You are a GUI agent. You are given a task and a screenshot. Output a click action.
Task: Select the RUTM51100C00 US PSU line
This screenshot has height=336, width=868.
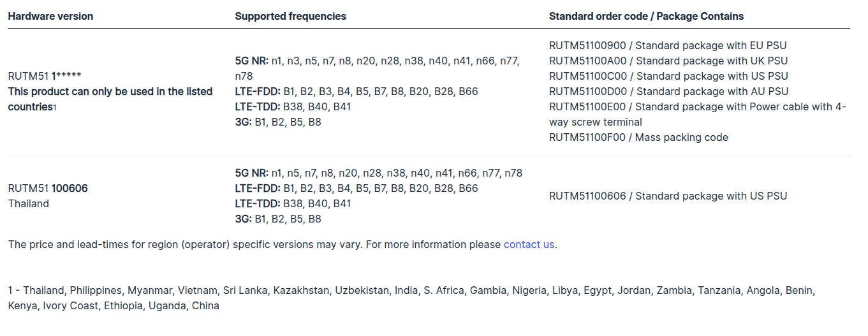tap(668, 76)
